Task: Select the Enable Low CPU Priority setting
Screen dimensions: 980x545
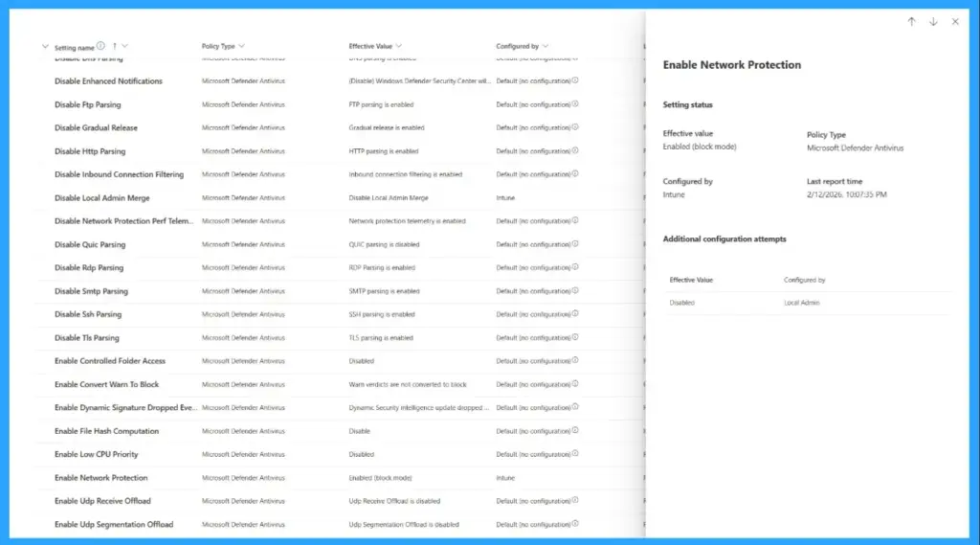Action: click(x=97, y=454)
